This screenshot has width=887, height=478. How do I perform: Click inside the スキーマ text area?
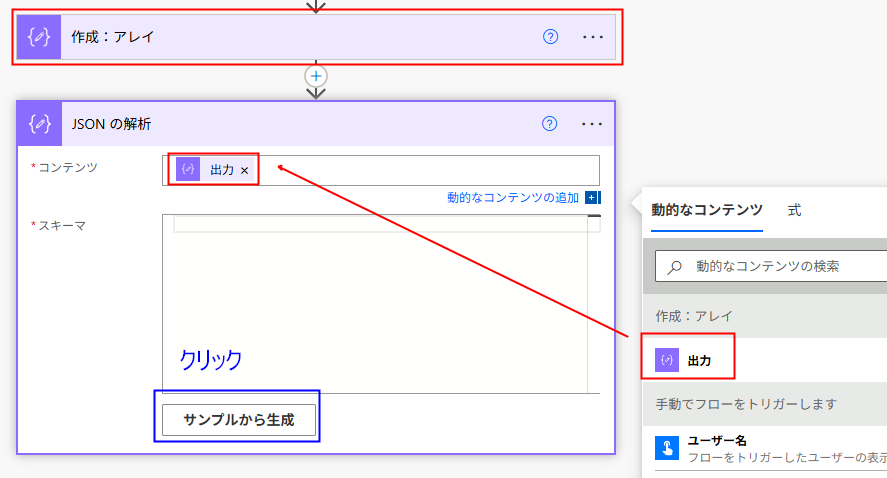(374, 304)
